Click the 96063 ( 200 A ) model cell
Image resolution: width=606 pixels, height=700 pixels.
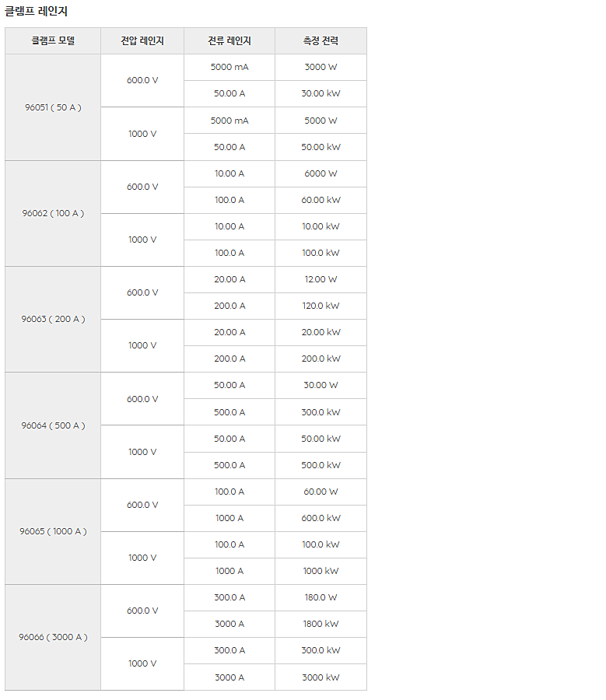[53, 319]
